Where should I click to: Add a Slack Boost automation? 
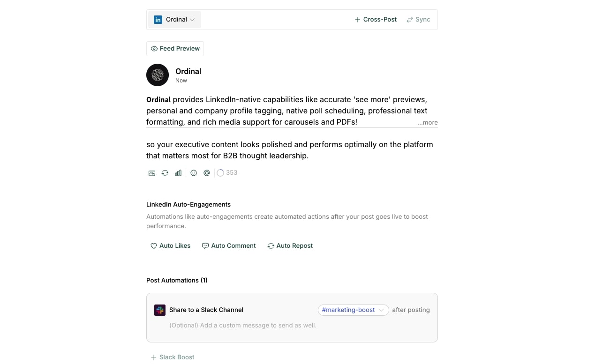[172, 357]
